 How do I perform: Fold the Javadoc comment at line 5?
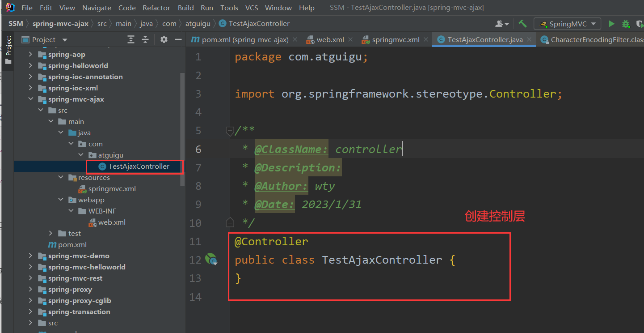tap(230, 131)
